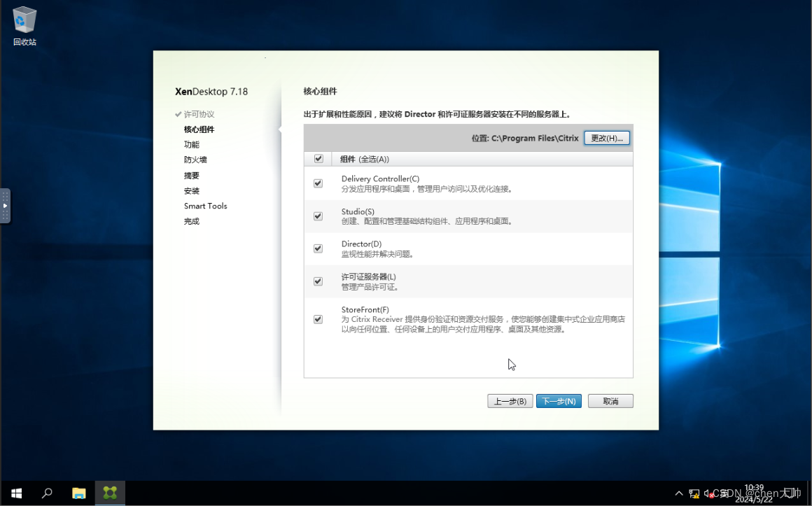The height and width of the screenshot is (506, 812).
Task: Click the XenDesktop 7.18 title
Action: pos(211,92)
